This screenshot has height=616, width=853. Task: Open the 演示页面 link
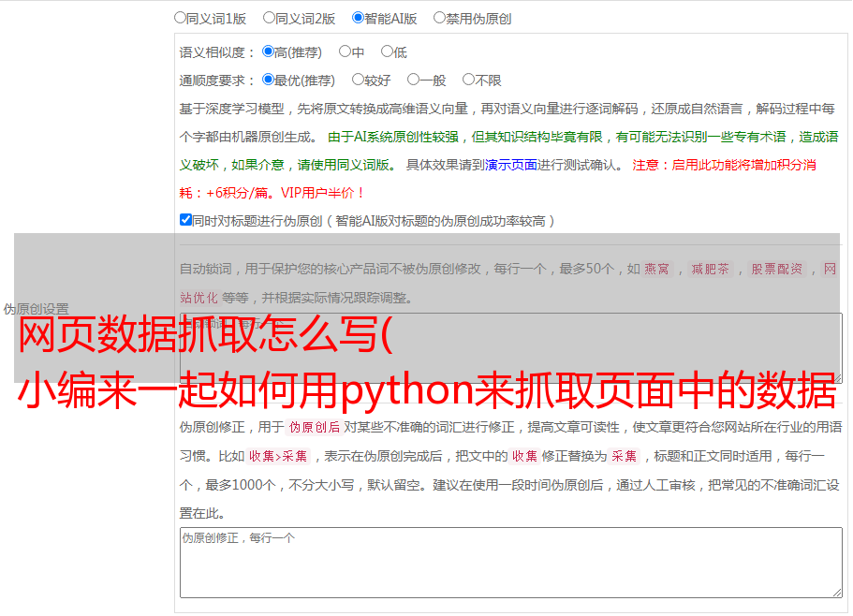point(511,165)
